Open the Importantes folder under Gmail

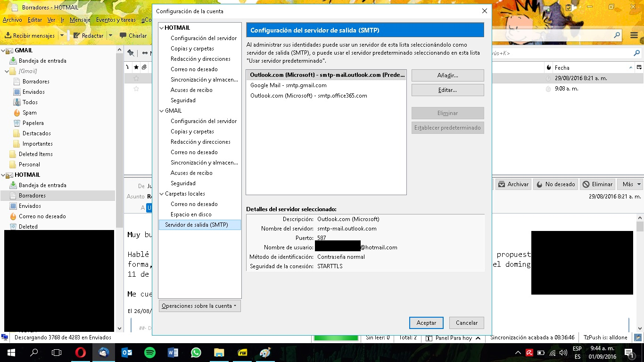tap(38, 144)
